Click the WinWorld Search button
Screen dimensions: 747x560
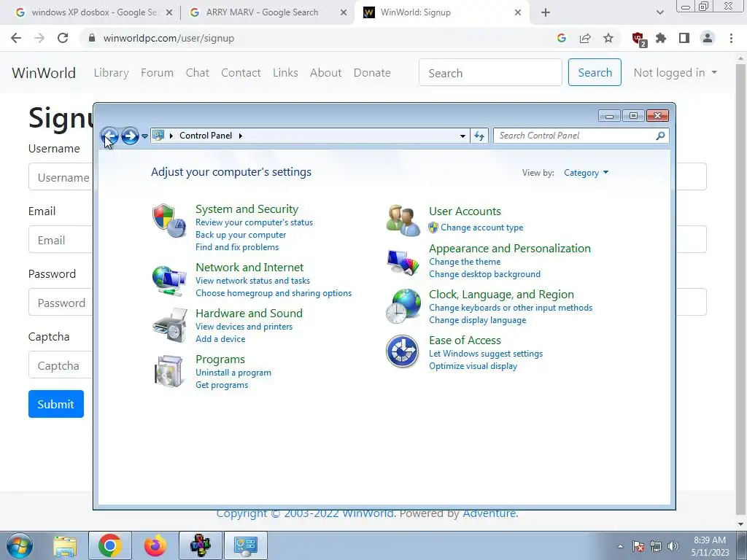click(595, 72)
